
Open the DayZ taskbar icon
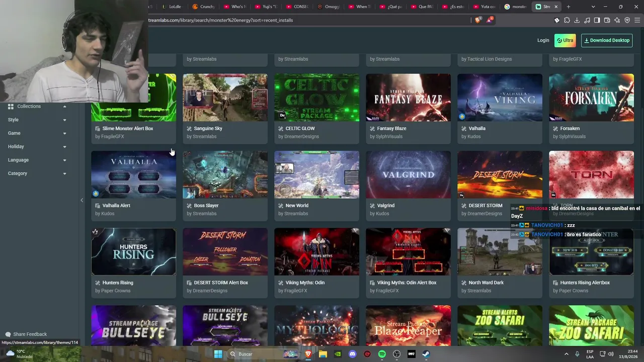pyautogui.click(x=411, y=354)
